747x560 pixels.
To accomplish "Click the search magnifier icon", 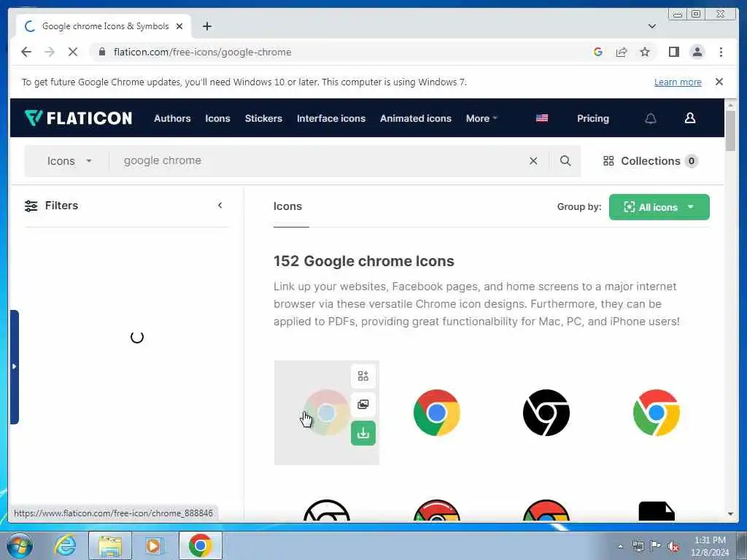I will click(565, 161).
